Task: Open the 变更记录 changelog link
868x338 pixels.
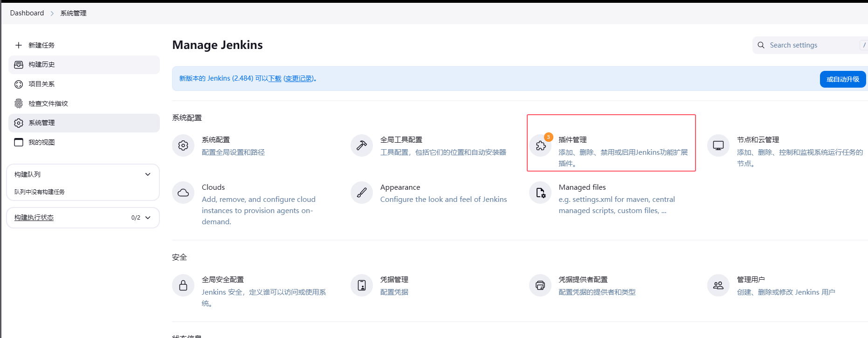Action: [x=299, y=79]
